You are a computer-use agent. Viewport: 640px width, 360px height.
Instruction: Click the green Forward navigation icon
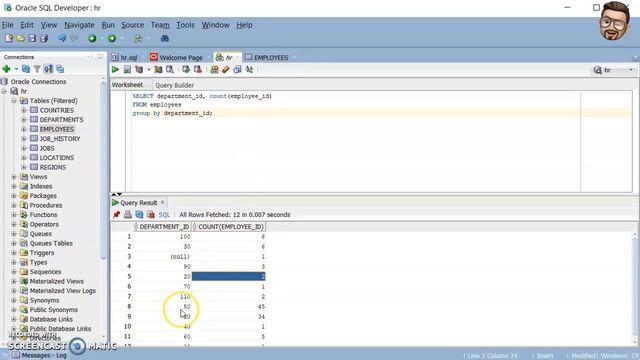112,38
